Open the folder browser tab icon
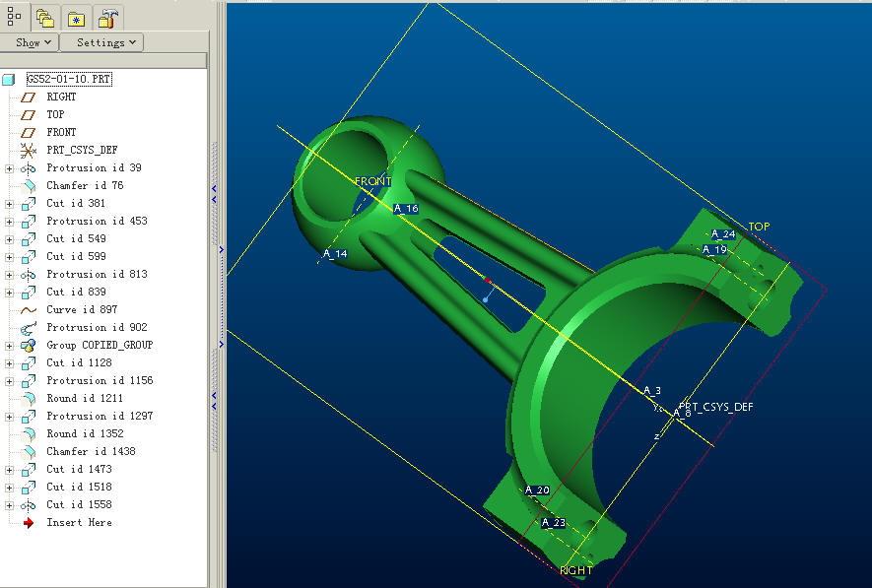 coord(45,19)
